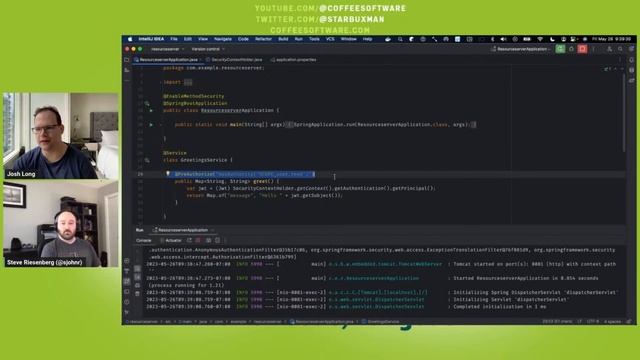The width and height of the screenshot is (640, 360).
Task: Click the Debug bug icon in toolbar
Action: [x=571, y=49]
